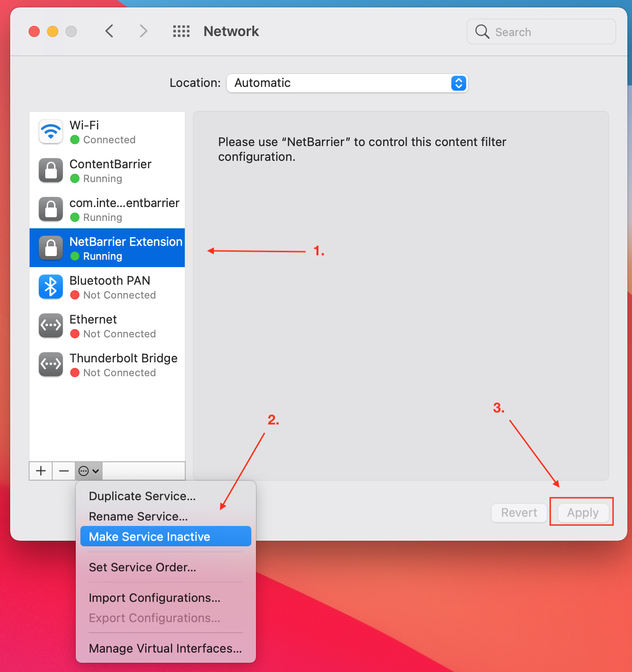632x672 pixels.
Task: Open the service action gear menu
Action: click(x=89, y=471)
